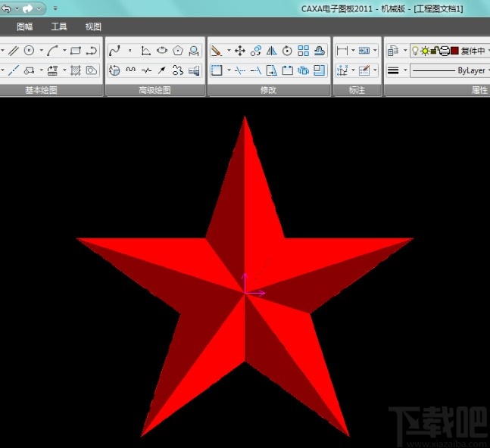Image resolution: width=490 pixels, height=448 pixels.
Task: Click the 修改 panel title
Action: tap(268, 90)
